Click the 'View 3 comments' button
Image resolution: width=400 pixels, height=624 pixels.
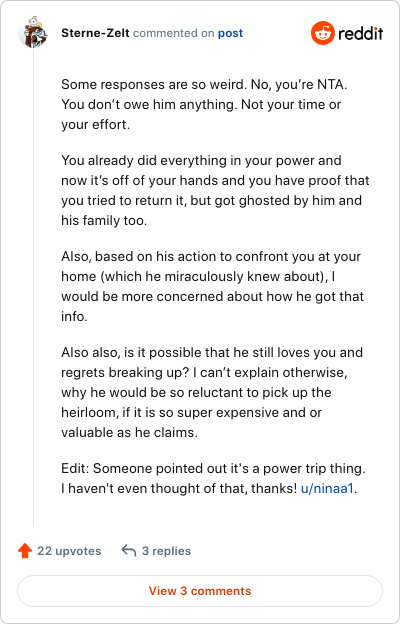200,591
